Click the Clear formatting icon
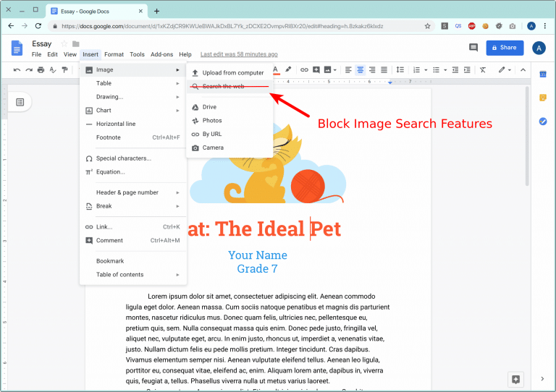The image size is (556, 392). tap(483, 69)
